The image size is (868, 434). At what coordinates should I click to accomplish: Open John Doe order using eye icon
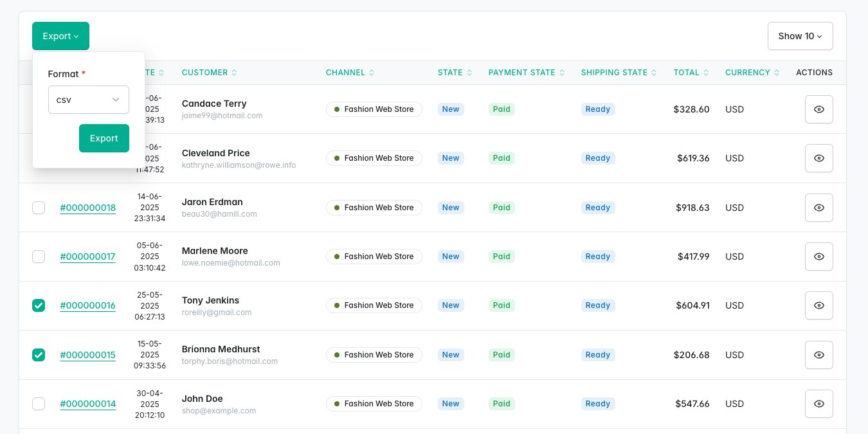818,404
